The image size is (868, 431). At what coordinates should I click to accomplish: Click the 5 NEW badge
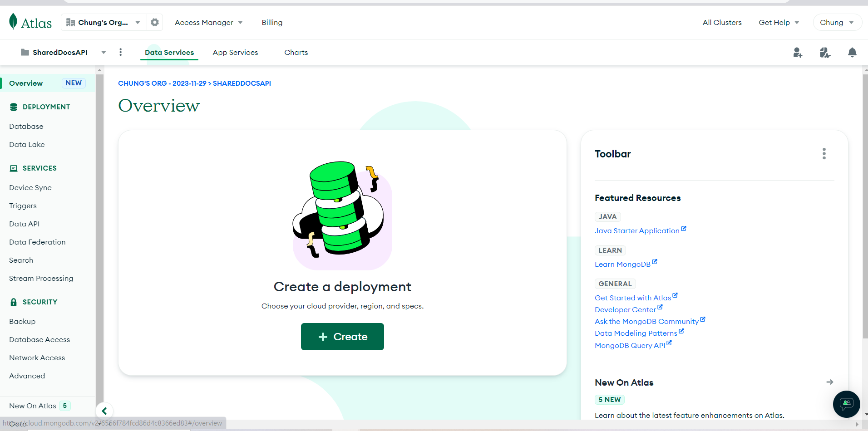click(x=609, y=399)
